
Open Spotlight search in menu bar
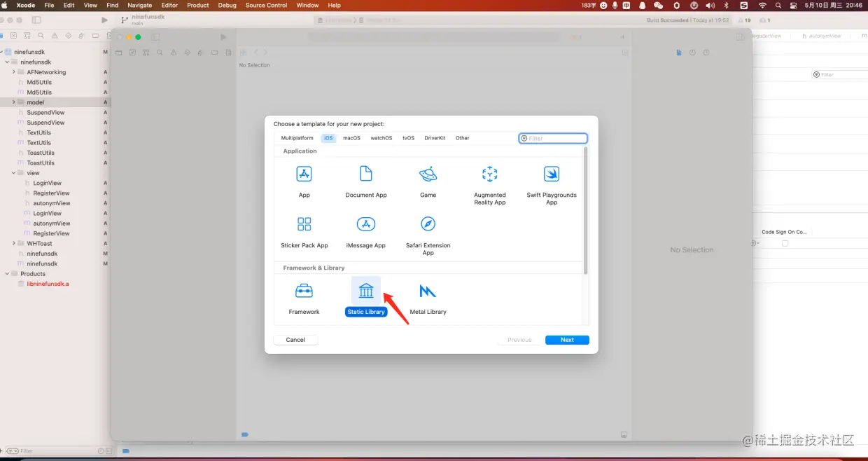click(778, 5)
